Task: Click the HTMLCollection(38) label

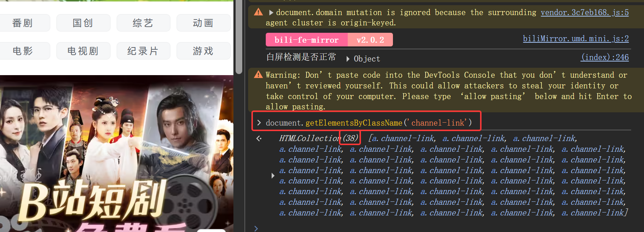Action: pyautogui.click(x=318, y=138)
